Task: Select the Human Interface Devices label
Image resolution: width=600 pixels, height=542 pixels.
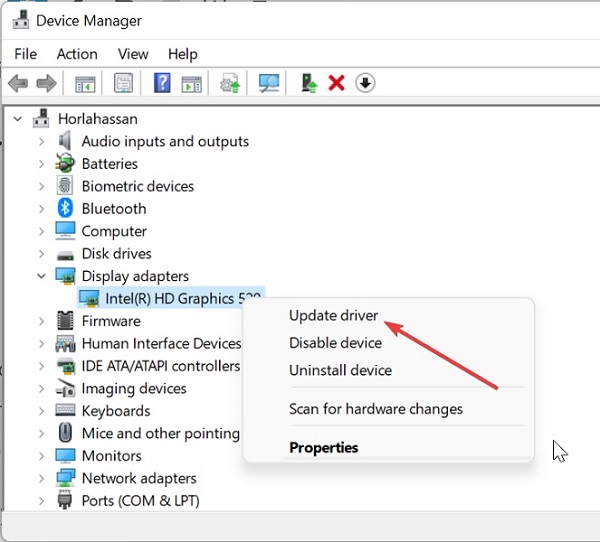Action: [x=161, y=343]
